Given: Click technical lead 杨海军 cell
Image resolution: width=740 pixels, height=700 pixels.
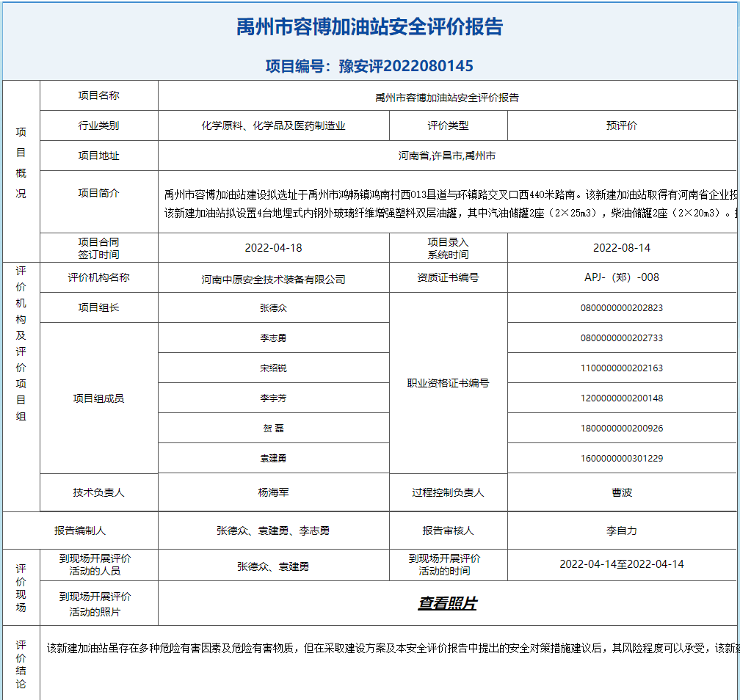Looking at the screenshot, I should pos(273,492).
